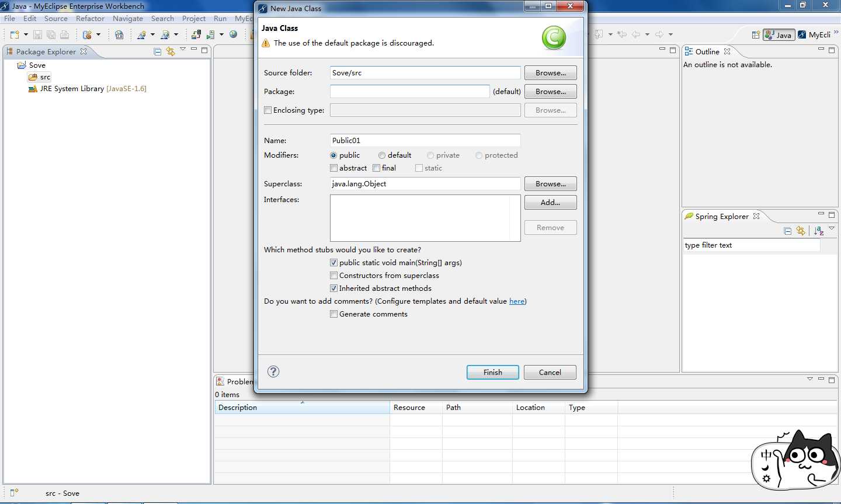
Task: Close the Outline view tab
Action: point(727,51)
